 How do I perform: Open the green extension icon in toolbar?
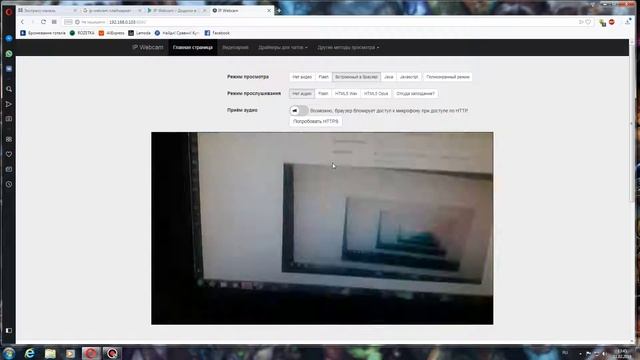point(602,22)
